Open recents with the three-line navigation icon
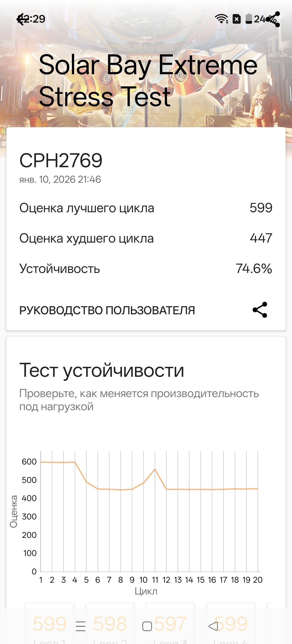This screenshot has width=292, height=644. coord(80,626)
